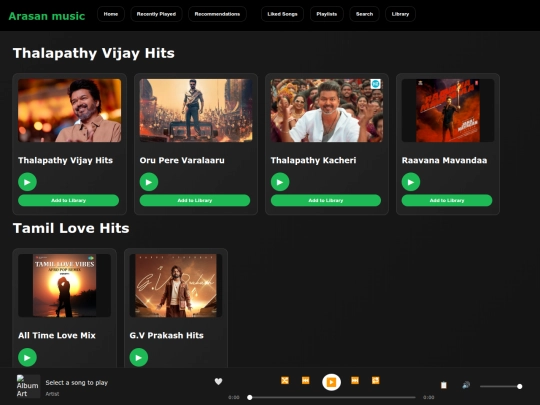Add Raavana Mavandaa to library
The width and height of the screenshot is (540, 405).
point(447,200)
